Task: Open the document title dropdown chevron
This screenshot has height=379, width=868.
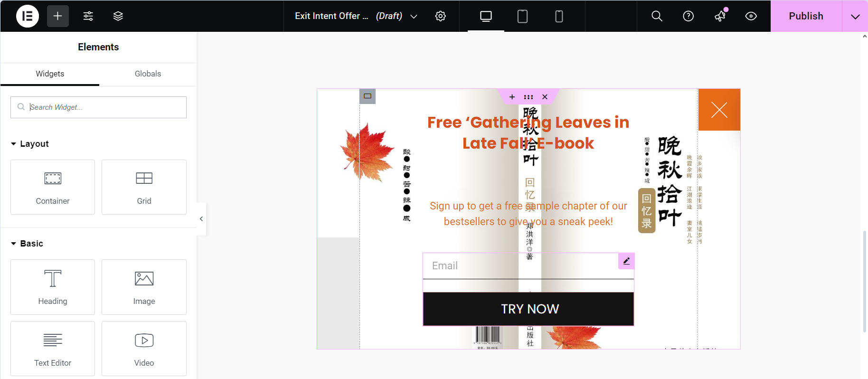Action: [414, 17]
